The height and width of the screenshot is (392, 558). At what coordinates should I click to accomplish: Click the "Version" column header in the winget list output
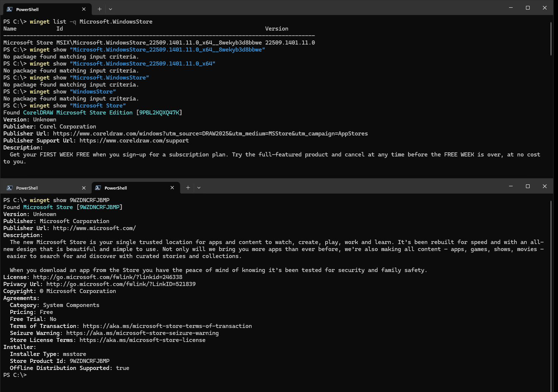[277, 29]
